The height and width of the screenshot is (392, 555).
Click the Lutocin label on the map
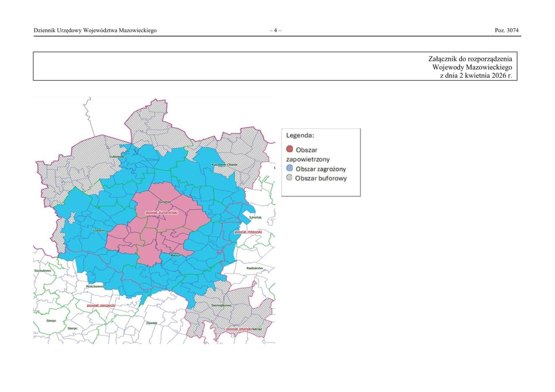click(x=99, y=230)
